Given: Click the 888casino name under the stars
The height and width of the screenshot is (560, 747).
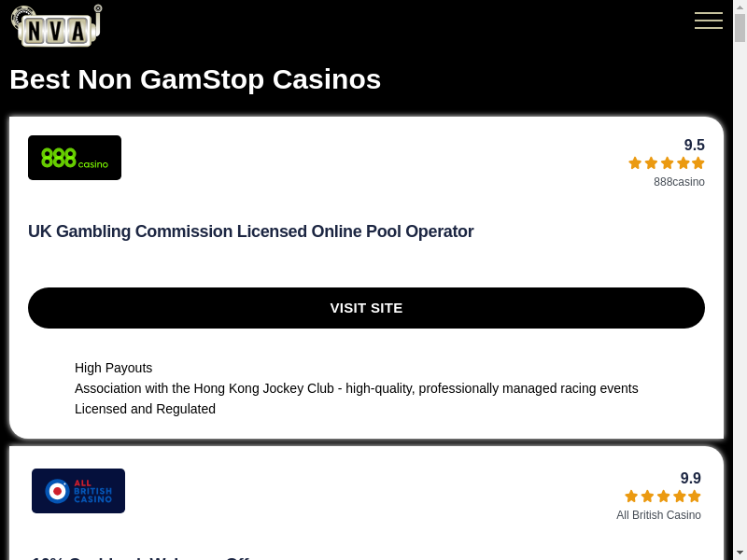Looking at the screenshot, I should coord(679,182).
